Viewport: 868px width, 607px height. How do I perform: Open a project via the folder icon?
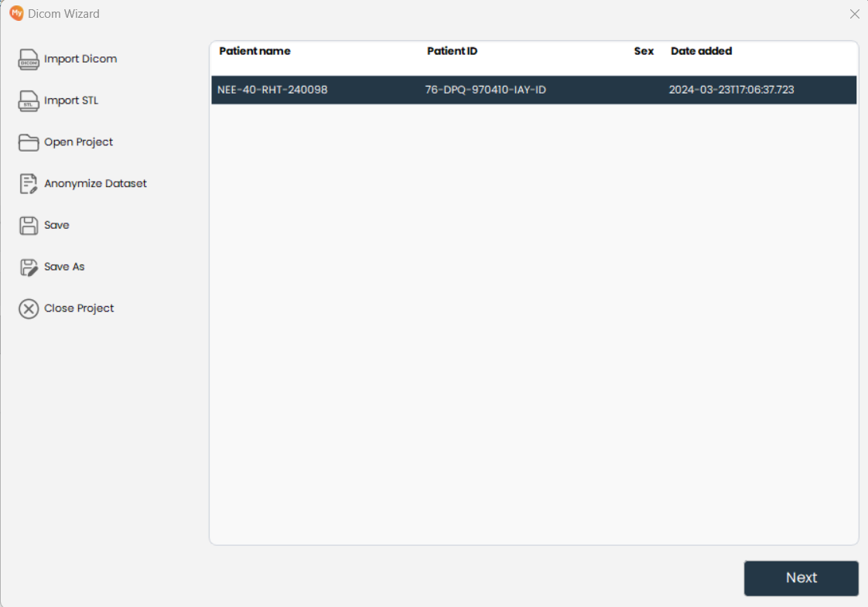(29, 142)
